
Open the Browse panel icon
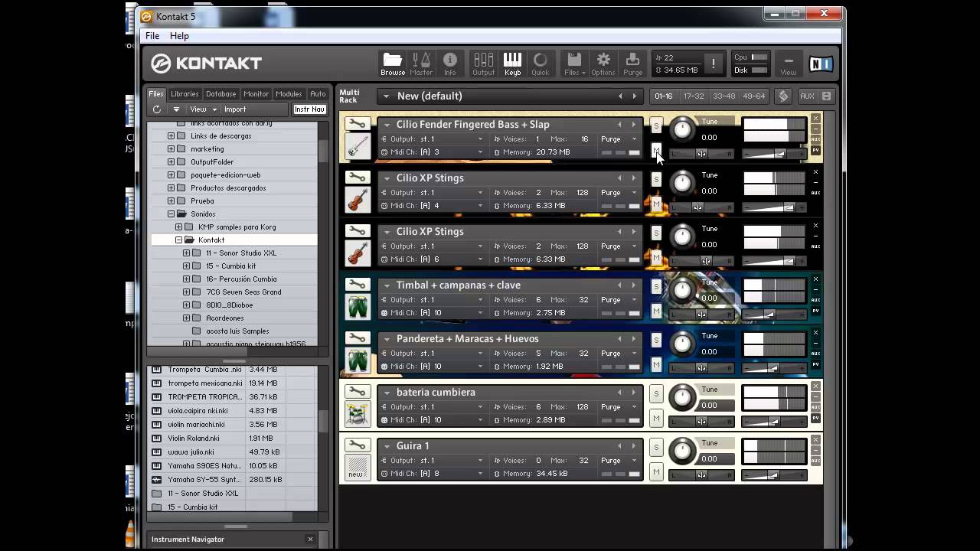pos(393,64)
